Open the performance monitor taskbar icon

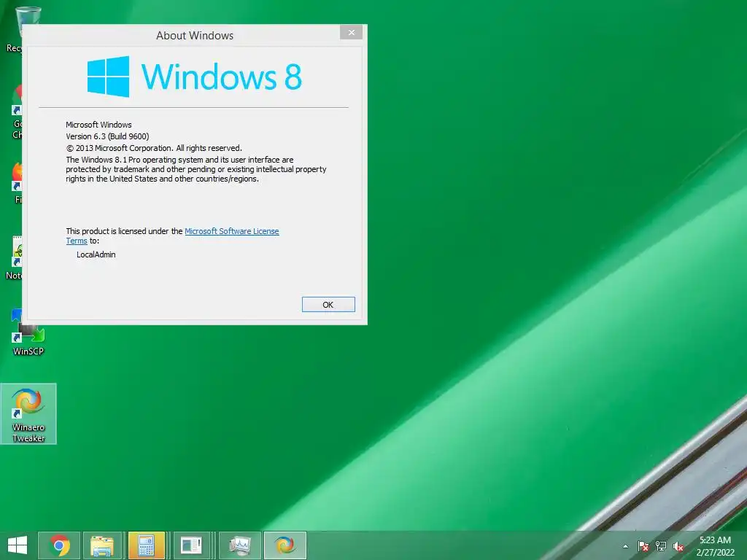[239, 545]
